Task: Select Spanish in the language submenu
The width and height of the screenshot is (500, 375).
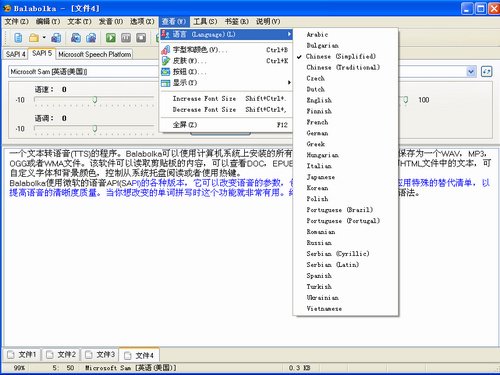Action: 345,276
